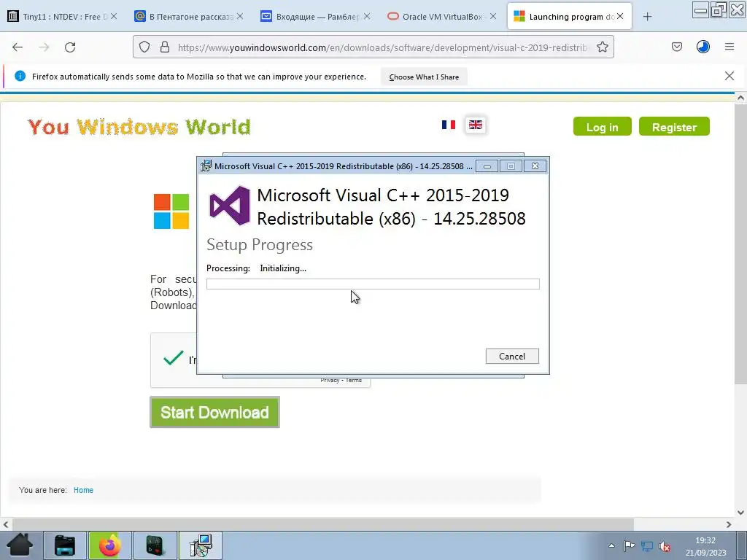Minimize the Visual C++ Redistributable dialog
Screen dimensions: 747x560
(487, 166)
